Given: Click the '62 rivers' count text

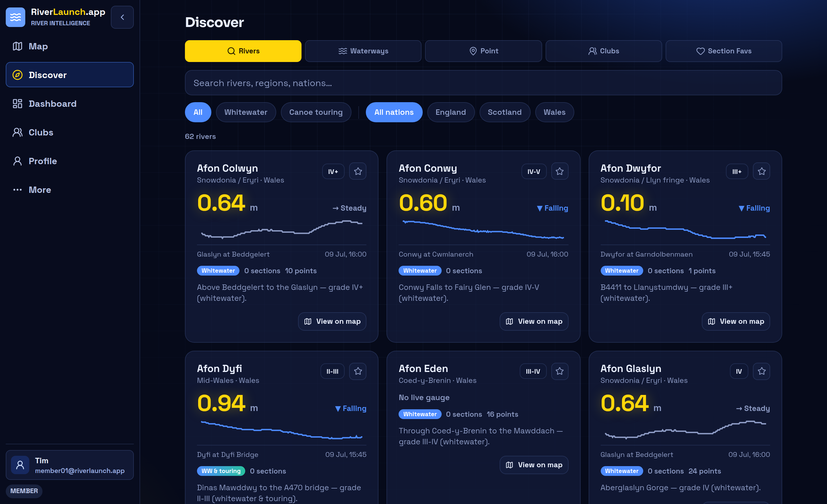Looking at the screenshot, I should 200,137.
